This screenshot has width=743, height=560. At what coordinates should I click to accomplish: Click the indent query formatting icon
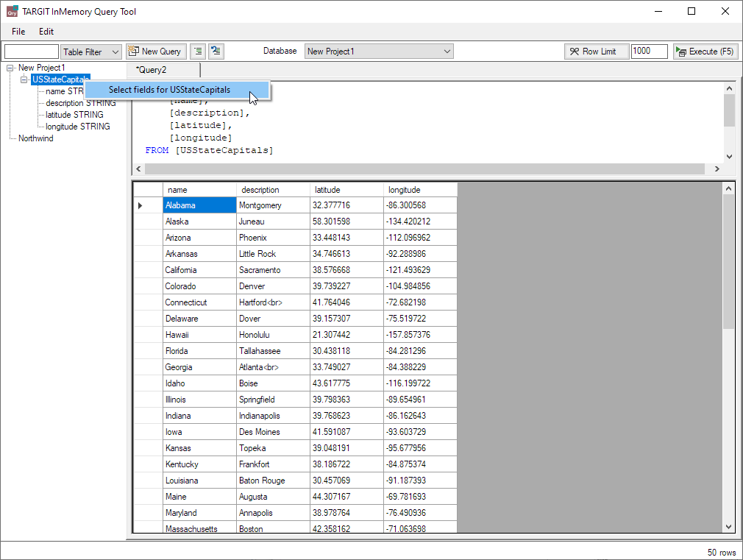click(198, 52)
